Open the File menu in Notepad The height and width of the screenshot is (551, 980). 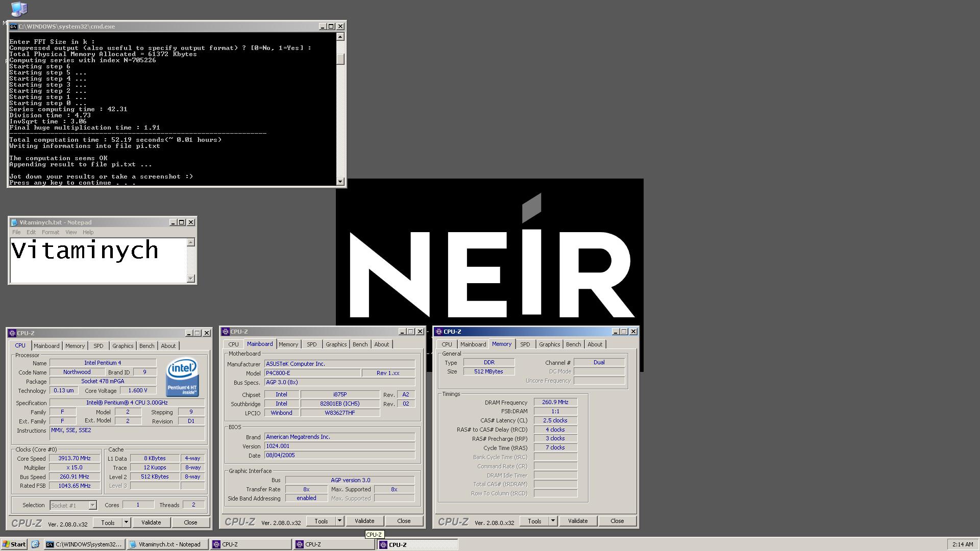click(16, 232)
